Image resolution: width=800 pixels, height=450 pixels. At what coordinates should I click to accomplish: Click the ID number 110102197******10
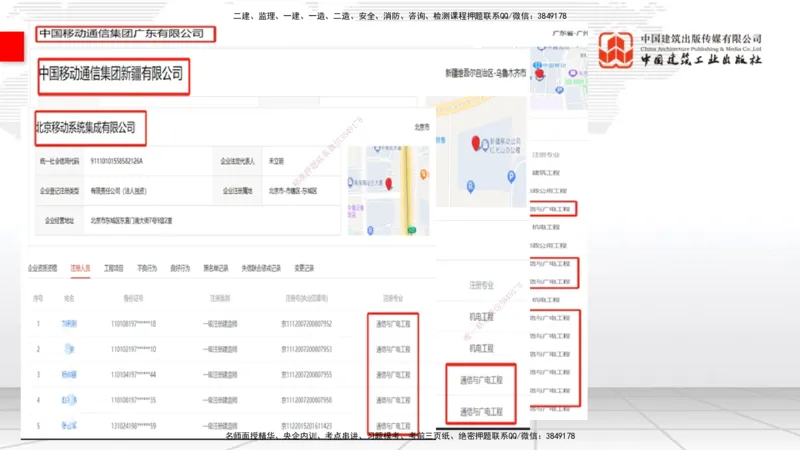click(134, 349)
